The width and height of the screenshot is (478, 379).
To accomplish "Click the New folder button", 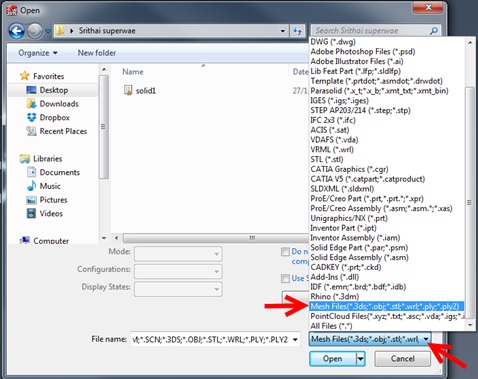I will coord(97,53).
